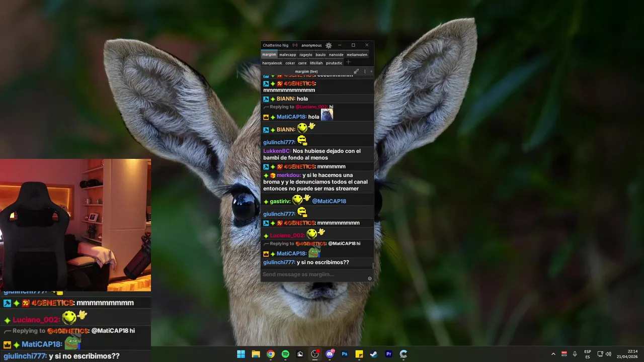Switch to the nanoide tab
Image resolution: width=644 pixels, height=362 pixels.
[x=336, y=54]
